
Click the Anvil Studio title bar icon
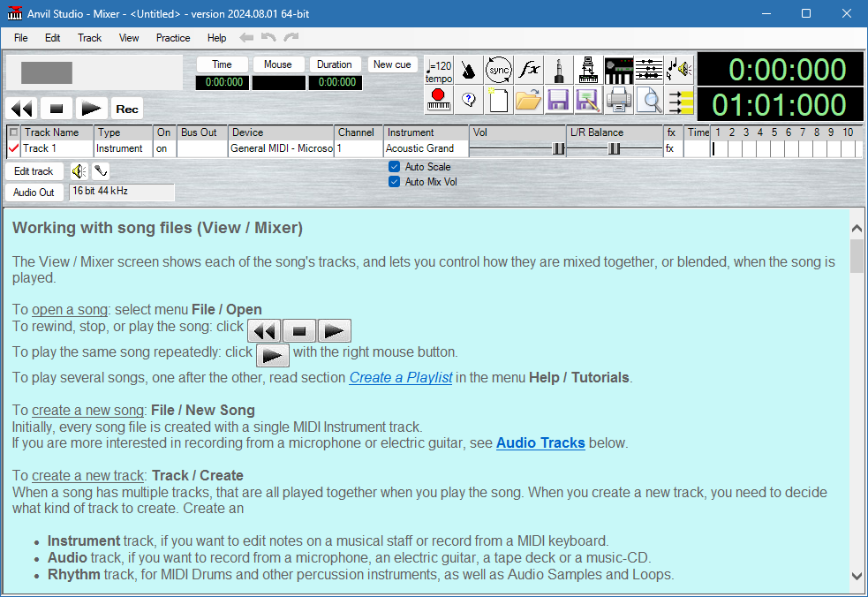pyautogui.click(x=14, y=13)
